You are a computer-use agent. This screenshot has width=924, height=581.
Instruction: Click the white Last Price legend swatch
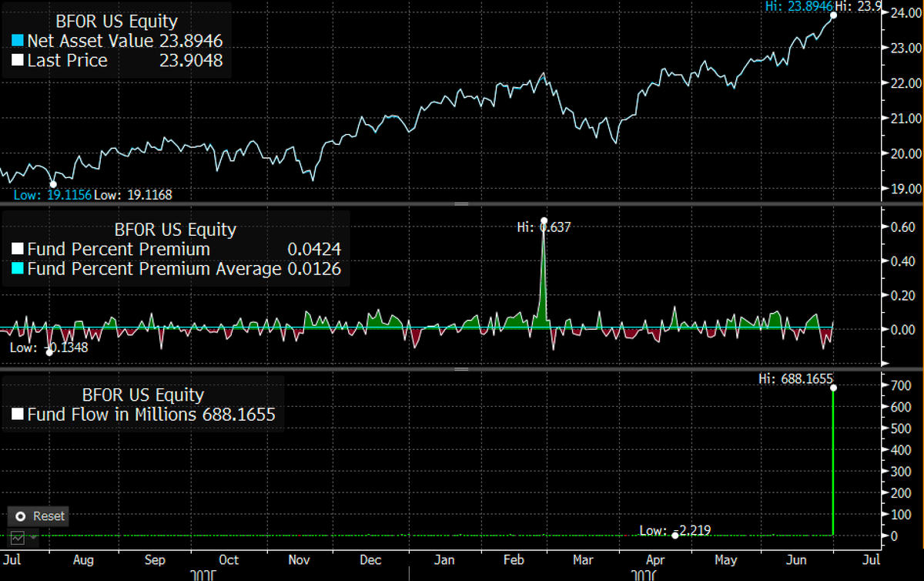[x=18, y=60]
